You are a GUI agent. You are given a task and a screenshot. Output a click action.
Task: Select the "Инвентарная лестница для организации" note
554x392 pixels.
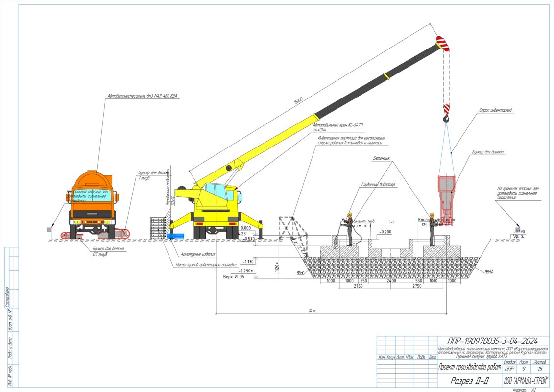pos(351,138)
